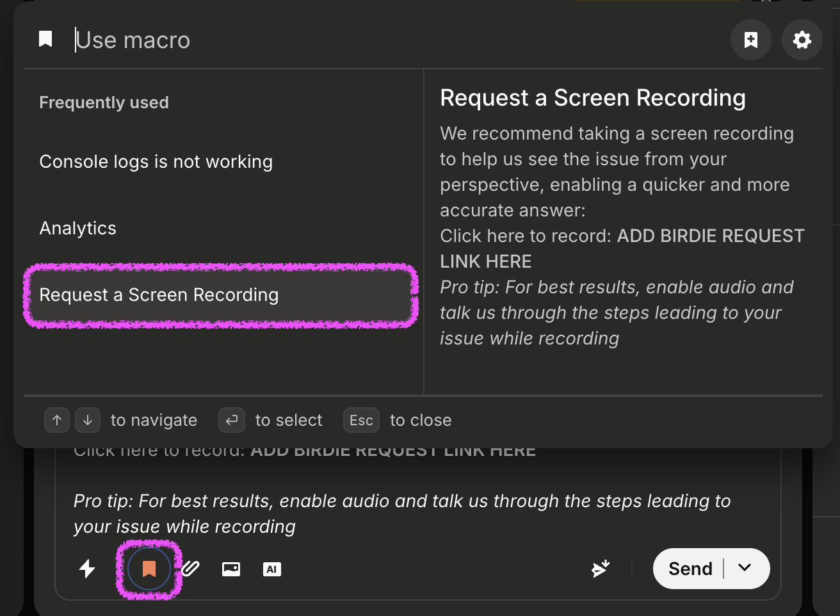
Task: Click the paperclip attachment icon
Action: pyautogui.click(x=191, y=569)
